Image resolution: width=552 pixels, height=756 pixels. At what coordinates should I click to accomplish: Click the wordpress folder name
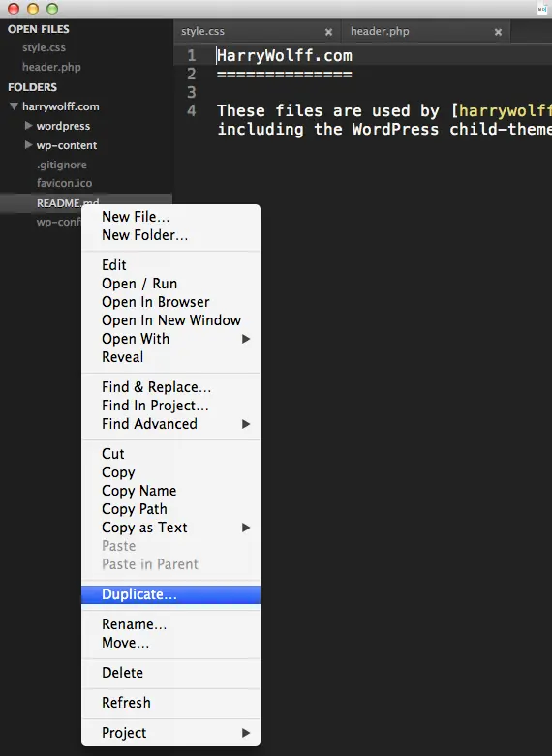[63, 126]
